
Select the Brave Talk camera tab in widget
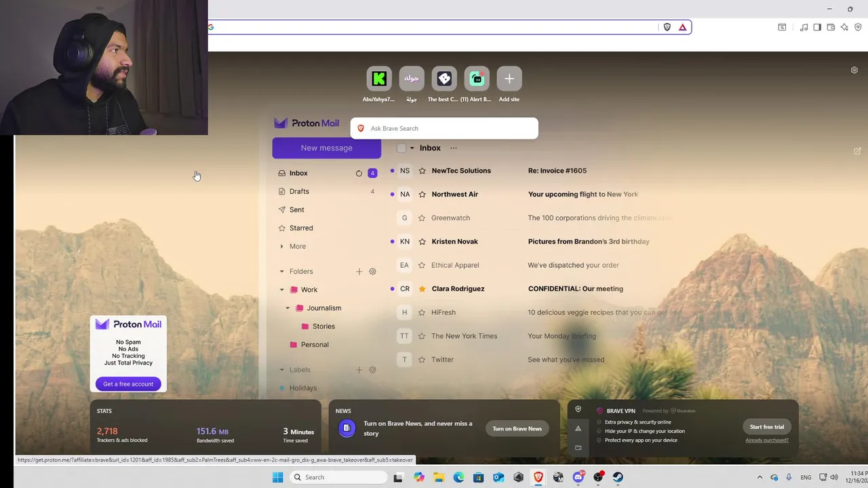click(578, 447)
